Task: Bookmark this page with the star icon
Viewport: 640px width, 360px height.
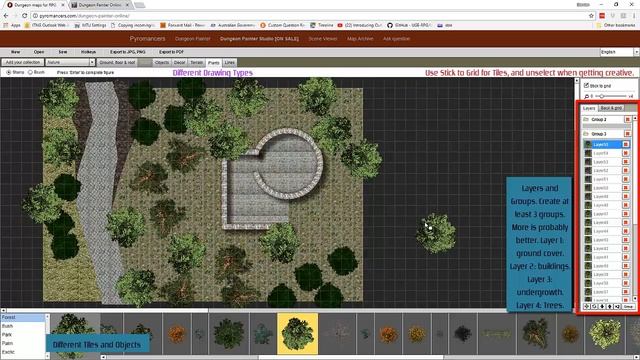Action: point(591,16)
